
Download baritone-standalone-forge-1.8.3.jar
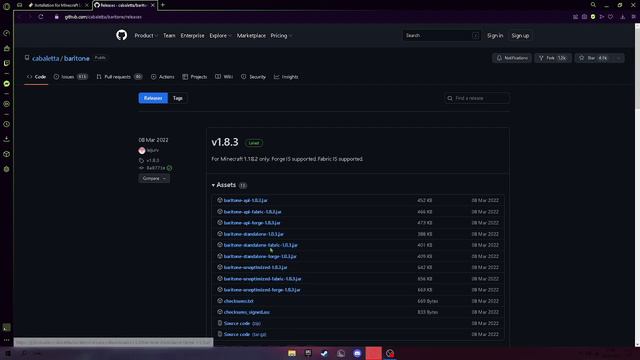(x=260, y=256)
